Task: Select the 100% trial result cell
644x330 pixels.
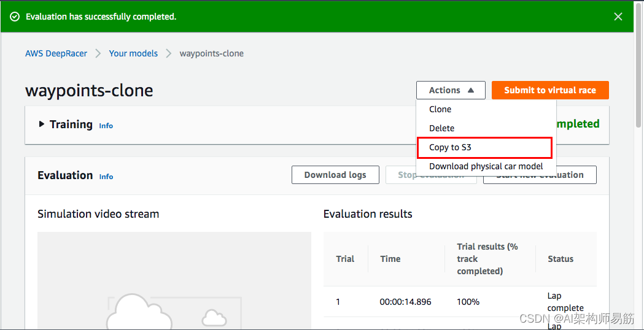Action: click(468, 302)
